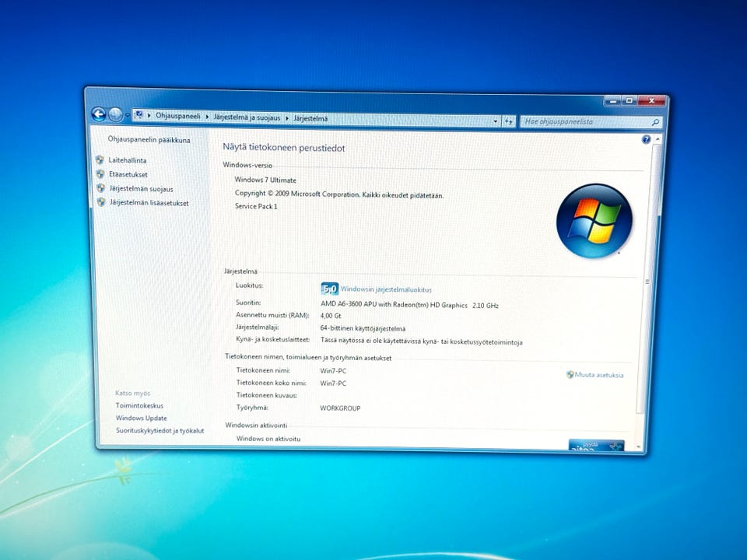Viewport: 747px width, 560px height.
Task: Select the Järjestelmä breadcrumb item
Action: tap(310, 118)
